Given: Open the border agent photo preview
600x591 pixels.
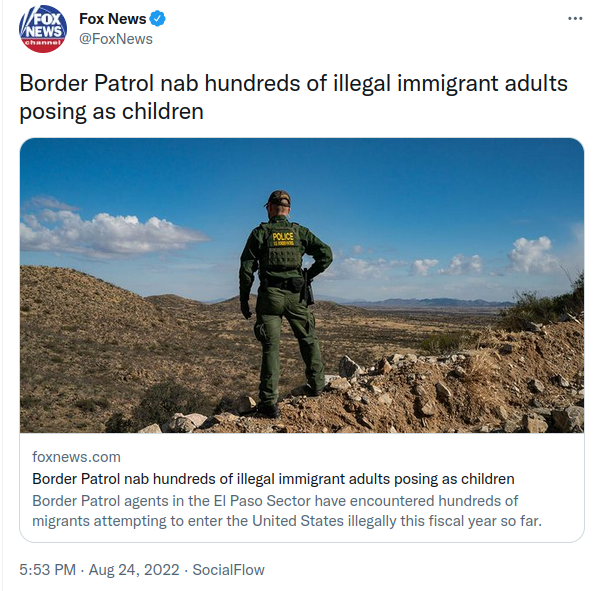Looking at the screenshot, I should (x=302, y=286).
